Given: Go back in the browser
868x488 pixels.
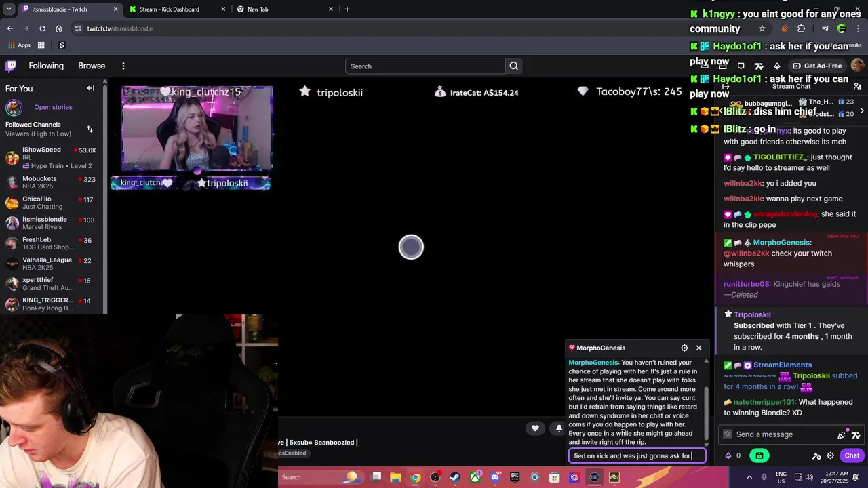Looking at the screenshot, I should click(x=9, y=28).
